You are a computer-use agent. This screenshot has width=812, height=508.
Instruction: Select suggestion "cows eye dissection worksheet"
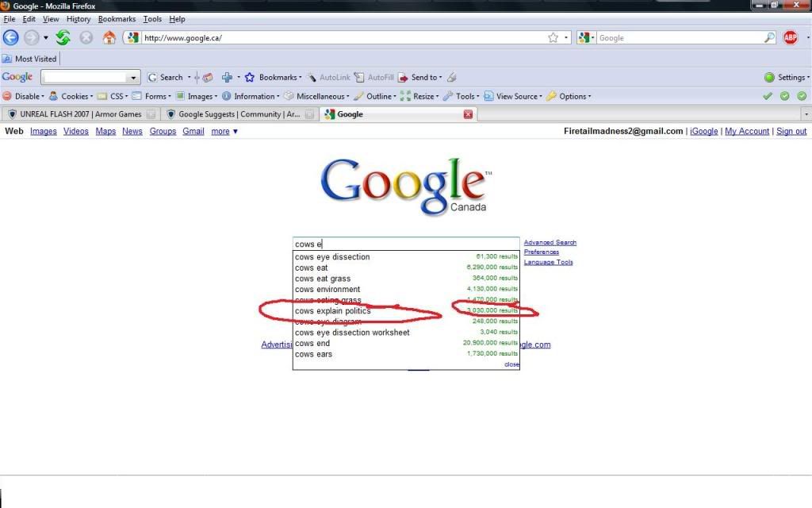point(406,333)
